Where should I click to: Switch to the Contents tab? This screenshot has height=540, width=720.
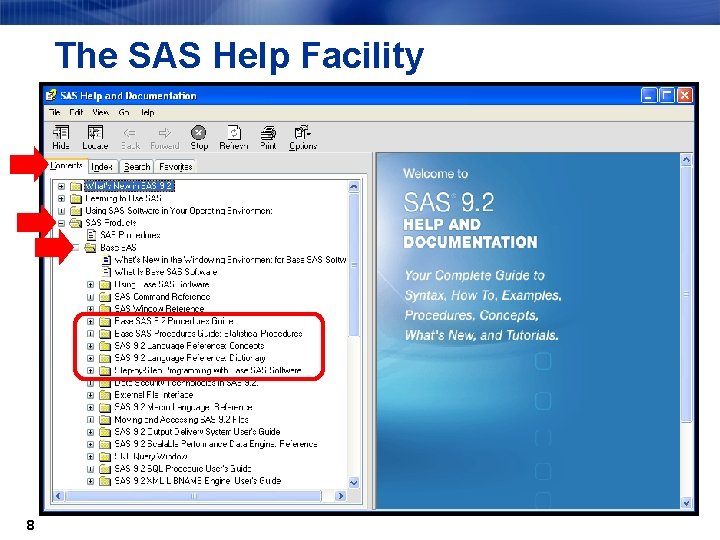pos(67,165)
